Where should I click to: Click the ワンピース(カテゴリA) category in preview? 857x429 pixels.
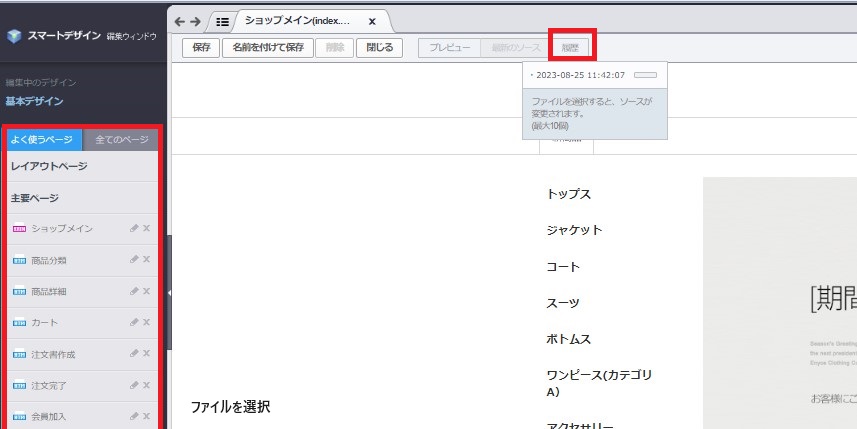(x=599, y=384)
